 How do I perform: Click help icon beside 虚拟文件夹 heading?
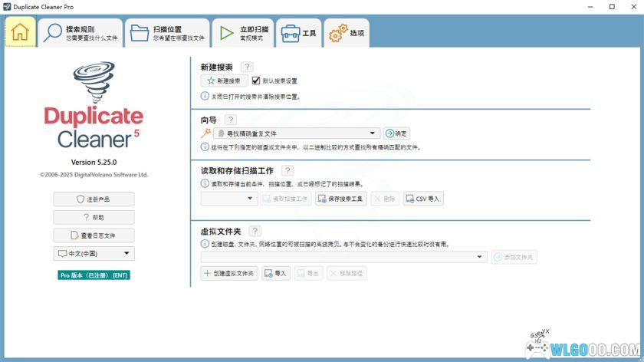(255, 232)
